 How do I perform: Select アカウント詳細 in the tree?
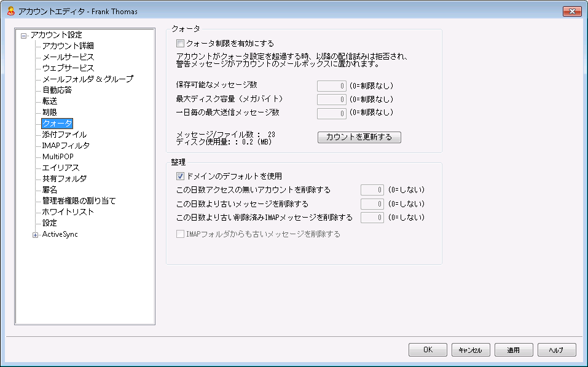tap(68, 45)
